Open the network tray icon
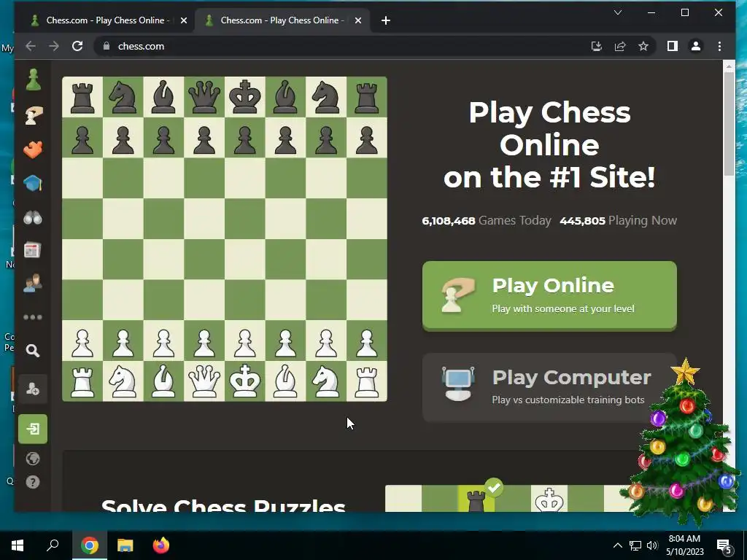Screen dimensions: 747x560 tap(635, 545)
